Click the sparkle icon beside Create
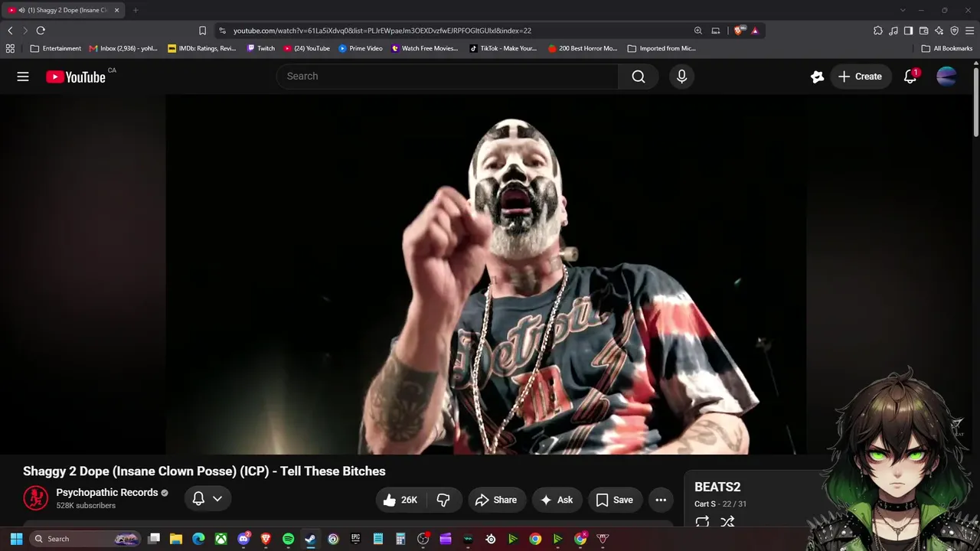This screenshot has width=980, height=551. coord(817,77)
